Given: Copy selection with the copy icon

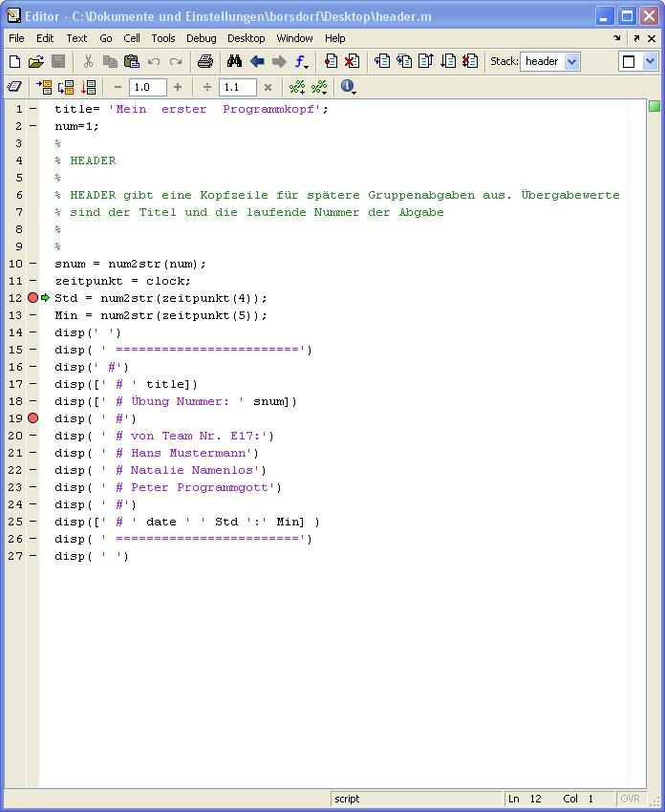Looking at the screenshot, I should (110, 62).
